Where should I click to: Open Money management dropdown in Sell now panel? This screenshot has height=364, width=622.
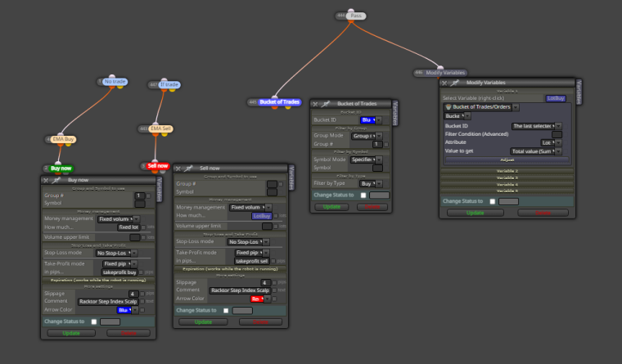click(x=250, y=208)
